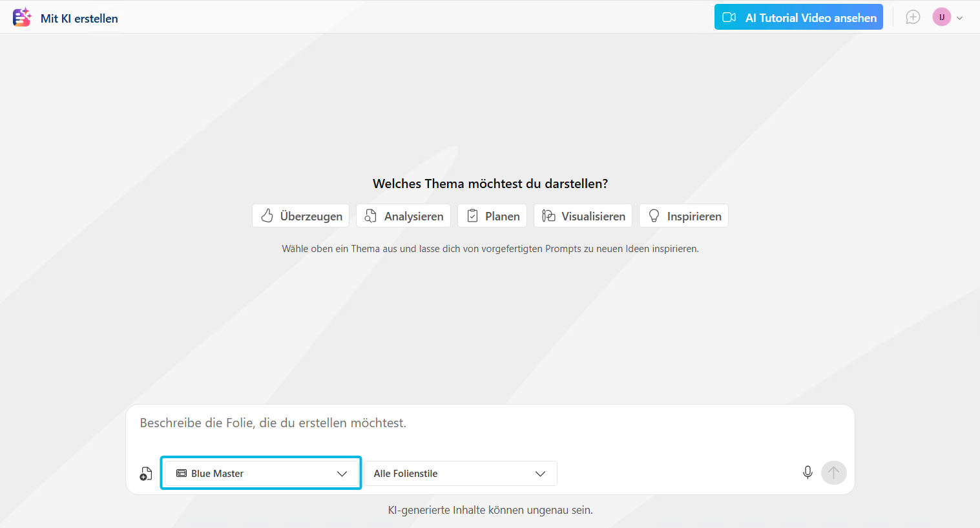Open the AI Tutorial Video ansehen button

coord(798,17)
